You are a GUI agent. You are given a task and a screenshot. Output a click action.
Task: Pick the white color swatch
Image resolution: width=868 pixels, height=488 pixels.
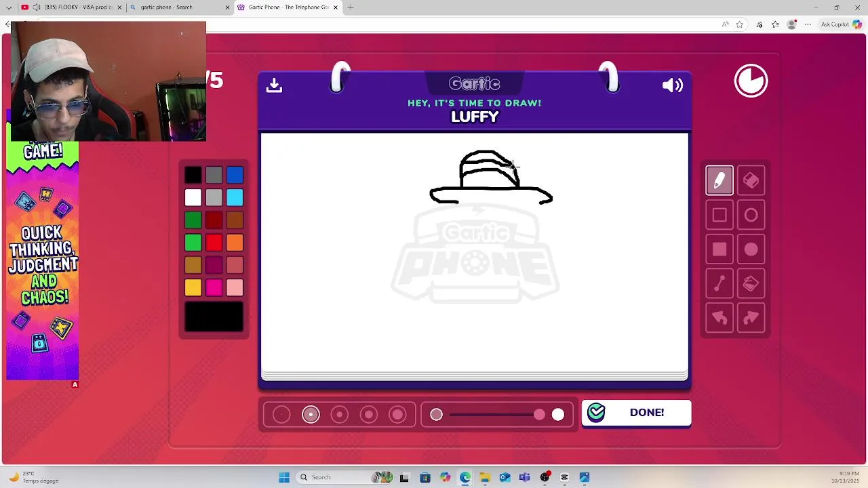click(x=193, y=198)
